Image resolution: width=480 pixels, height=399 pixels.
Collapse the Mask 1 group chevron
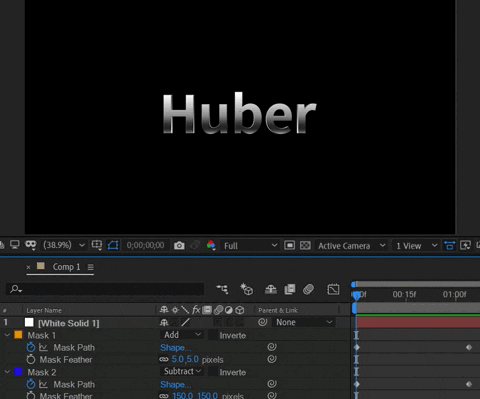[7, 335]
